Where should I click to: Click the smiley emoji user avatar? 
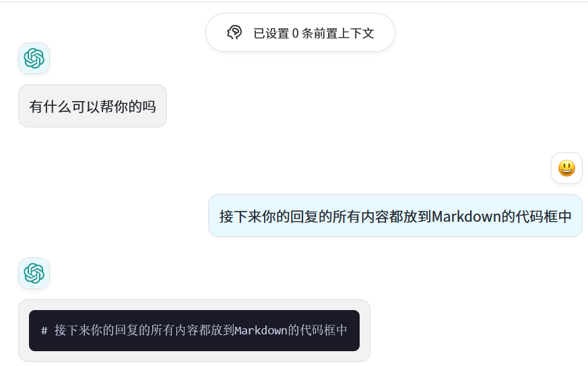click(x=566, y=169)
